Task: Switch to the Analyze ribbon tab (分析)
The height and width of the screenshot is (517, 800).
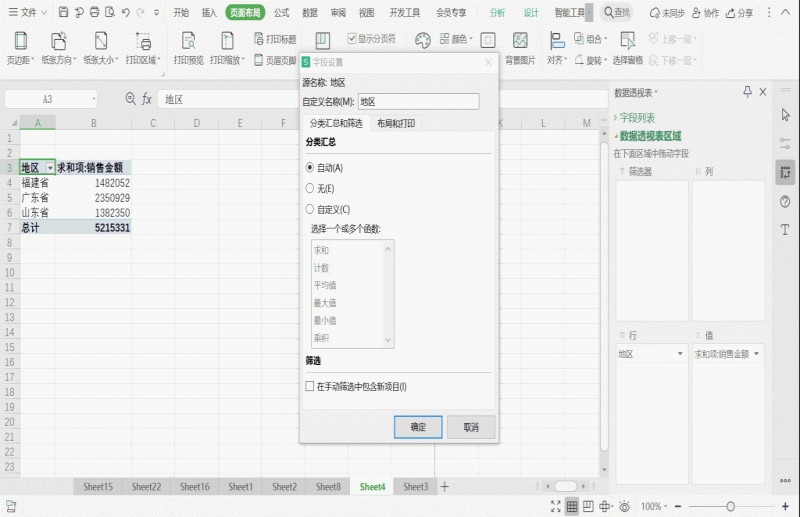Action: 497,12
